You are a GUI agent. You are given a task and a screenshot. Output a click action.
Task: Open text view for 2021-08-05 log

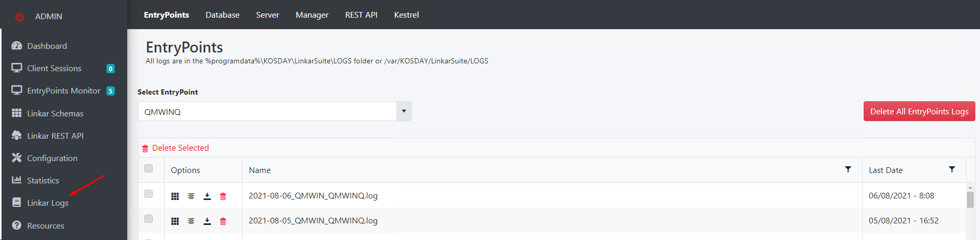(x=191, y=221)
